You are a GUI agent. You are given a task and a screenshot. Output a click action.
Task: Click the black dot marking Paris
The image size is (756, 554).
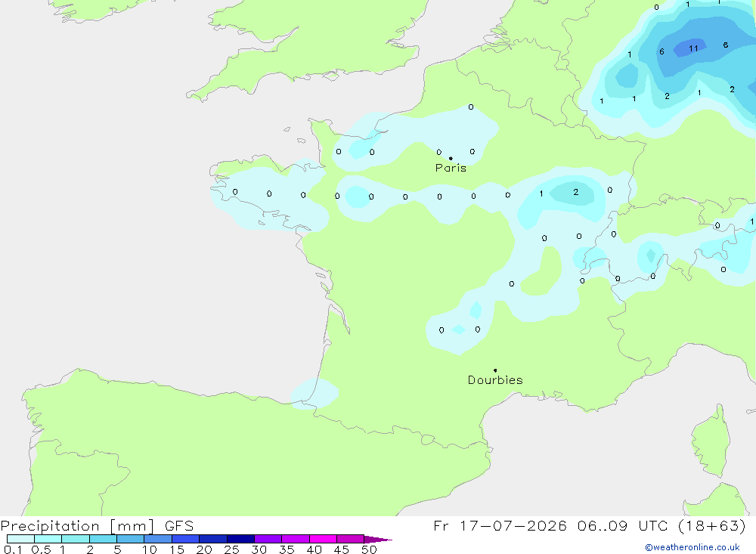click(451, 158)
